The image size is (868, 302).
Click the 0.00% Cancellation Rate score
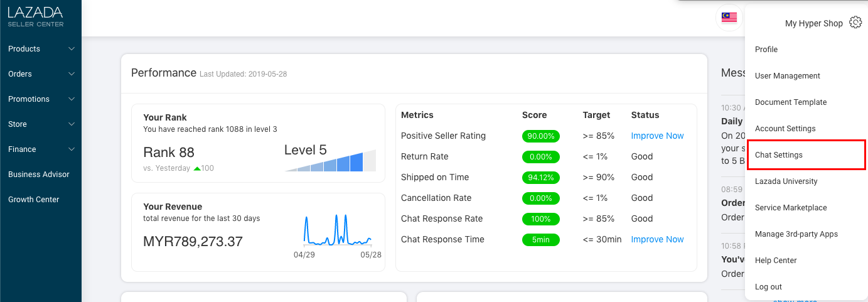[540, 198]
